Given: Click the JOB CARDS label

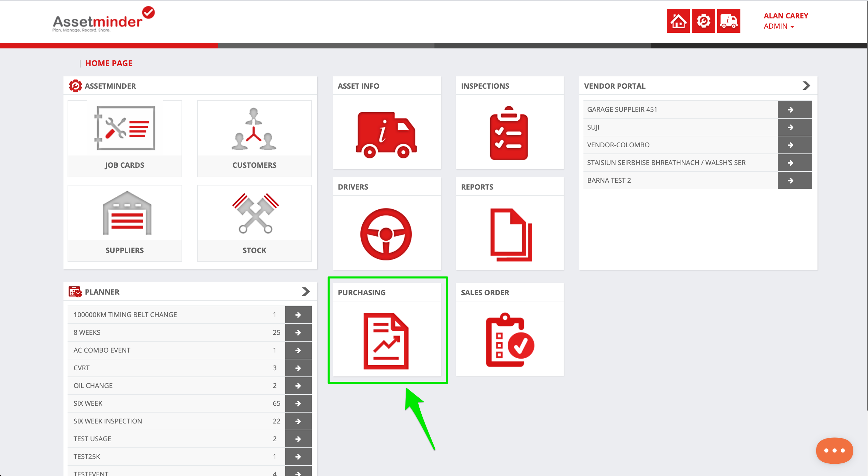Looking at the screenshot, I should click(125, 165).
